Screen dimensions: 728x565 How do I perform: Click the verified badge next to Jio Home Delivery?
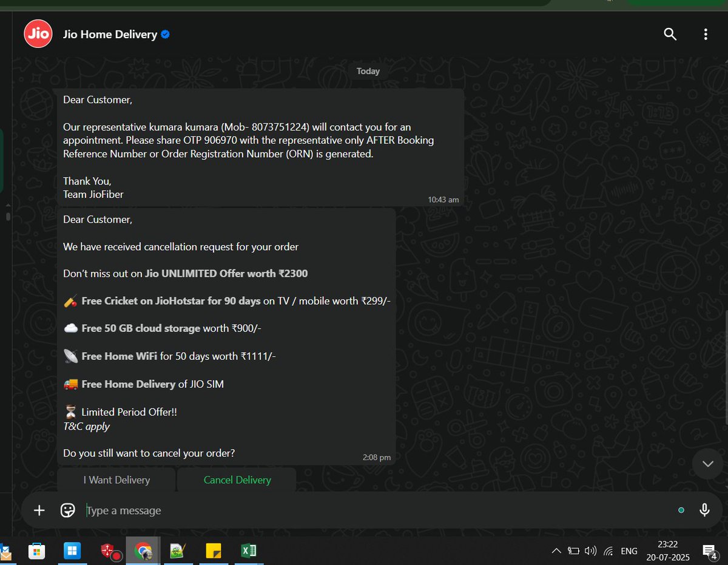165,35
